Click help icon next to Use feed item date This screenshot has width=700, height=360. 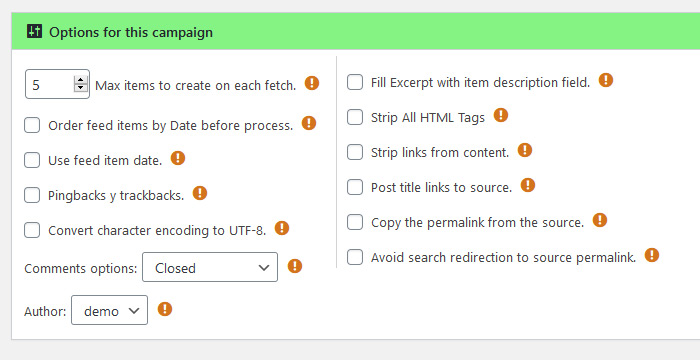point(178,158)
